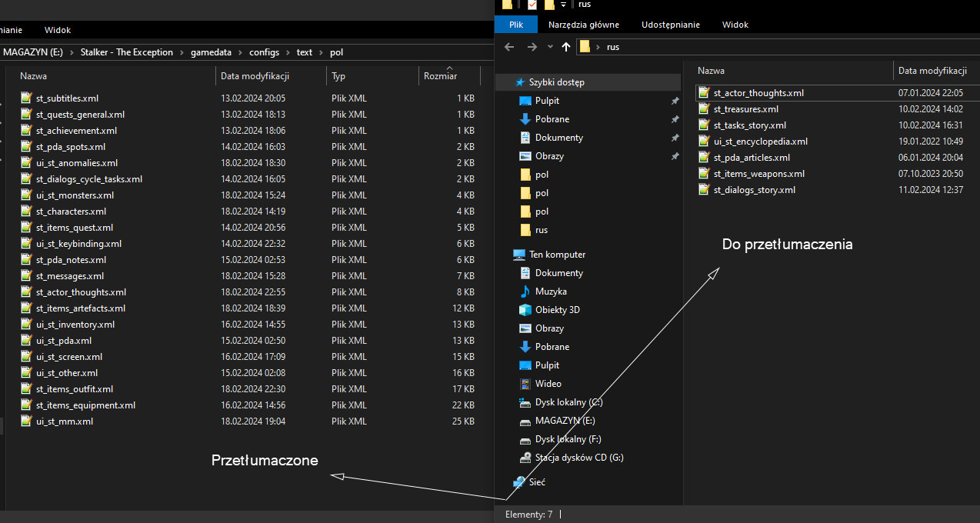Image resolution: width=980 pixels, height=523 pixels.
Task: Open Dysk lokalny (C:) drive icon
Action: coord(525,401)
